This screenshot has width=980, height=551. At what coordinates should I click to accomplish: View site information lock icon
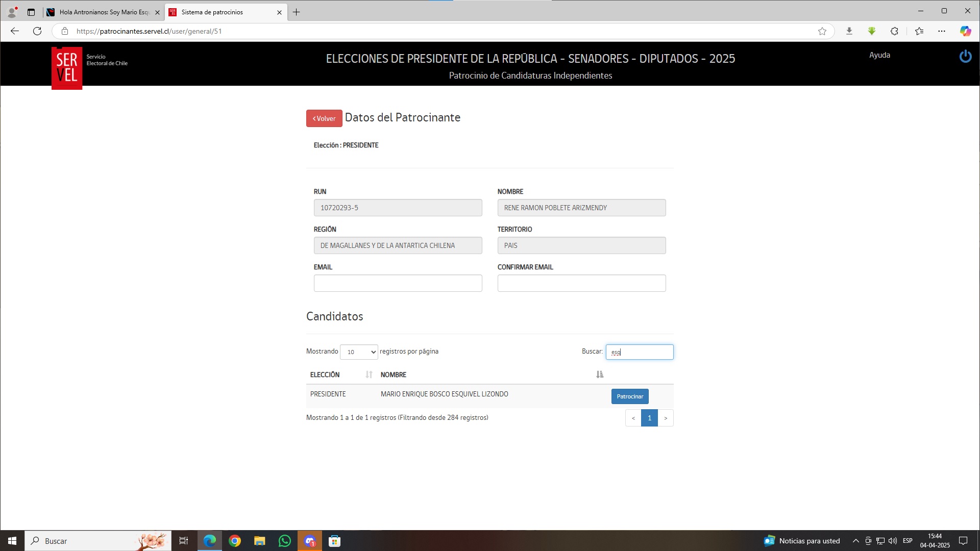click(65, 31)
